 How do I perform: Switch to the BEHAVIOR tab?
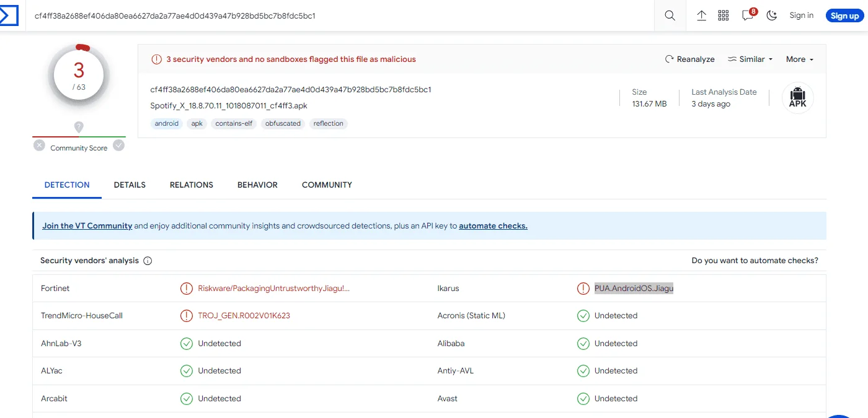pyautogui.click(x=257, y=185)
